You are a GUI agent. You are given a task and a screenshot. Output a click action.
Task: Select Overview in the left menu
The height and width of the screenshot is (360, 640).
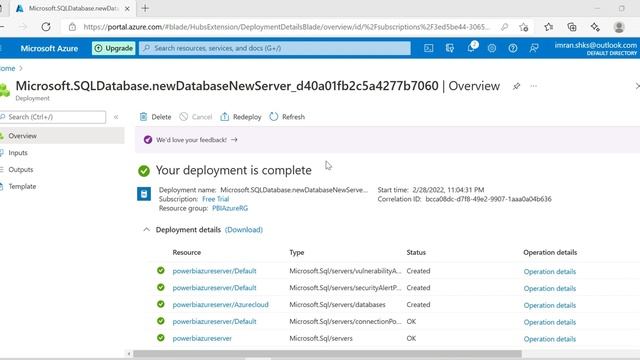coord(61,136)
